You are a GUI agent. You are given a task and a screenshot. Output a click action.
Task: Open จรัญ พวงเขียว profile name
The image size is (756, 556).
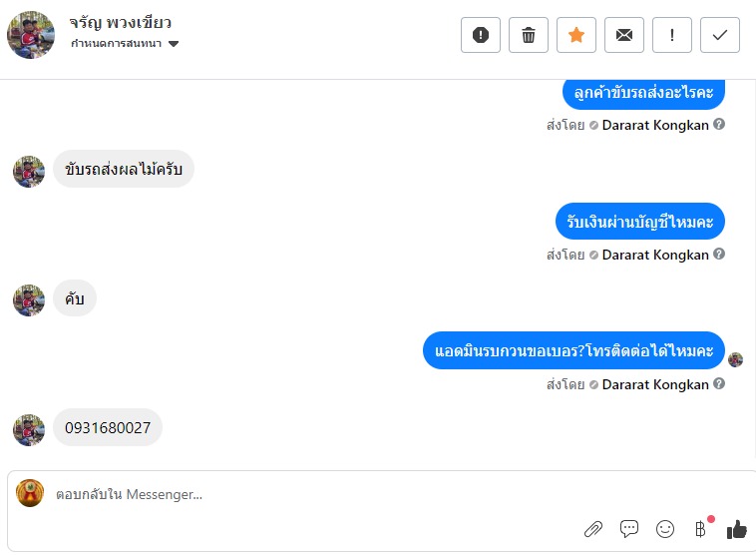pyautogui.click(x=120, y=23)
